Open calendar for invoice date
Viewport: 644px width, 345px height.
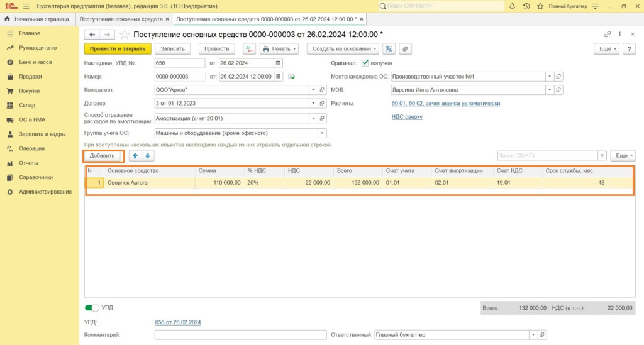pos(278,63)
